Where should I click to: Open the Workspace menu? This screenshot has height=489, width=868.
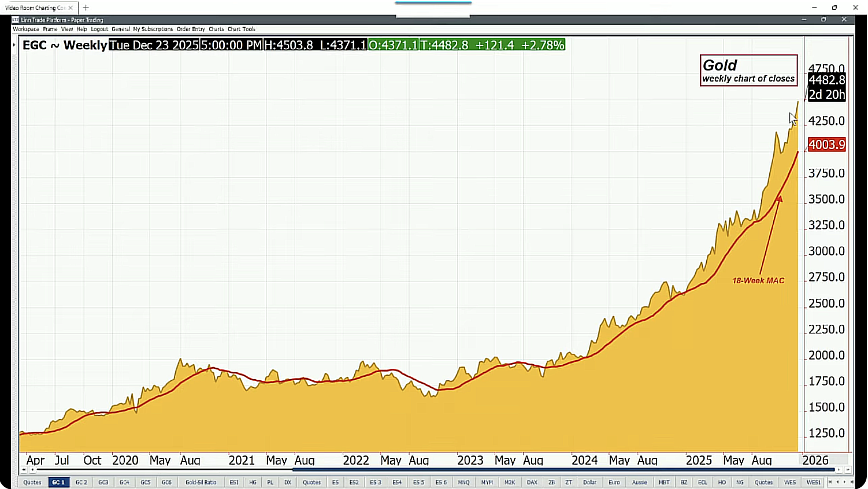26,29
